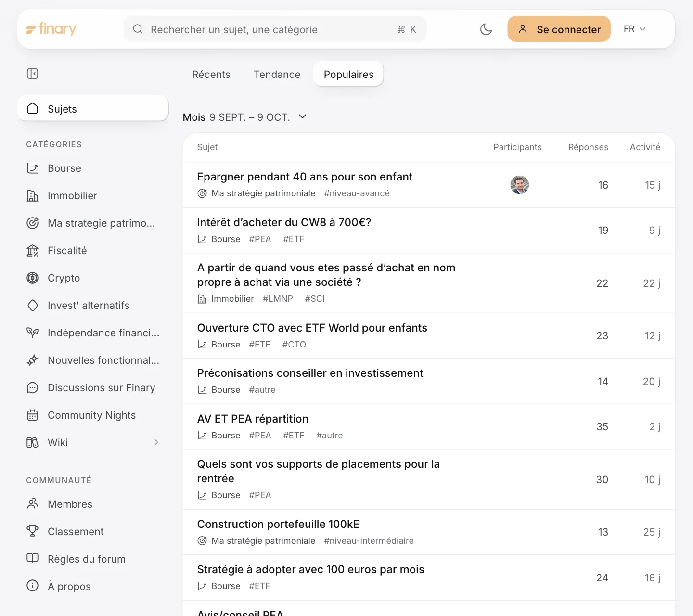Click the Règles du forum book icon
Image resolution: width=693 pixels, height=616 pixels.
tap(32, 558)
